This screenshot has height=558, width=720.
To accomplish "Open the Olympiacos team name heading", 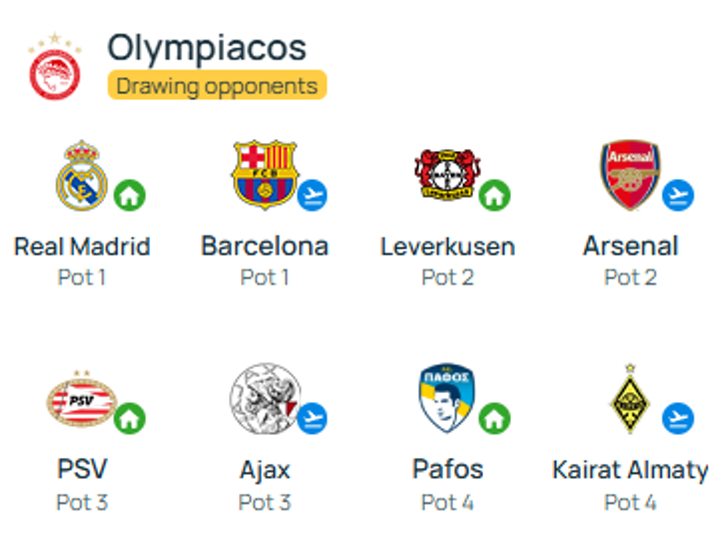I will (207, 47).
